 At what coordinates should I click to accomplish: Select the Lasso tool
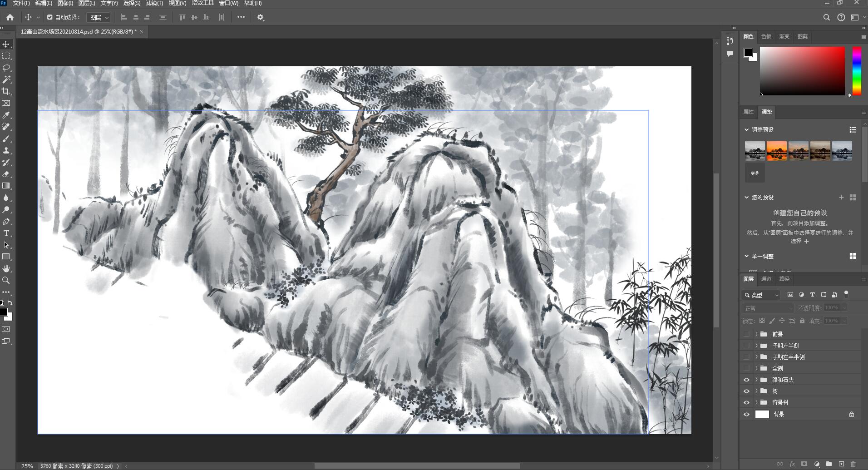pyautogui.click(x=6, y=68)
